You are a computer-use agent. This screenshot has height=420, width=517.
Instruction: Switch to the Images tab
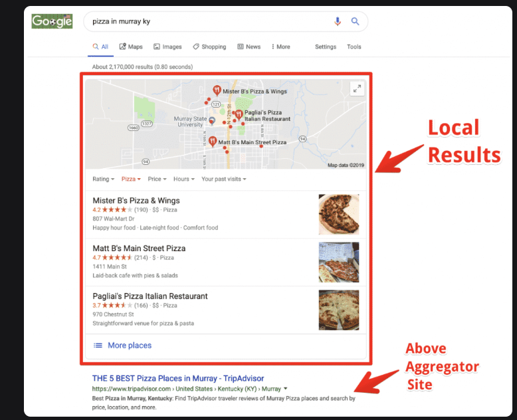[167, 47]
